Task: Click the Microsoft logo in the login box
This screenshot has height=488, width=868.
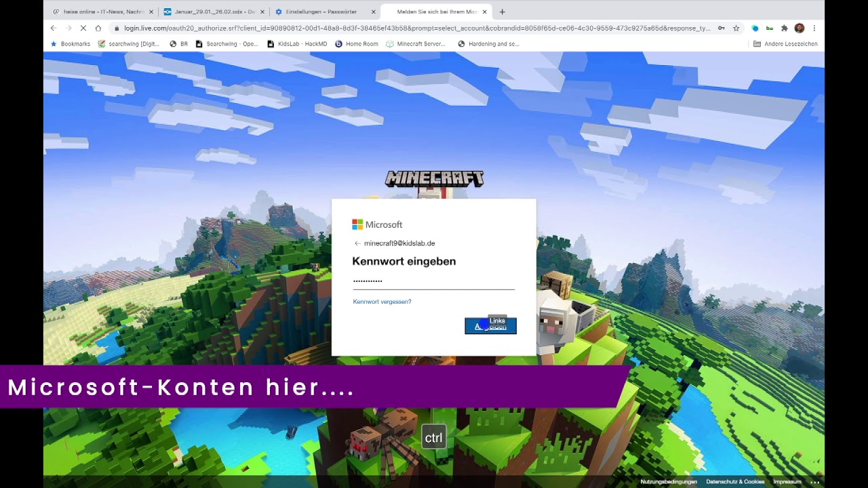Action: 377,224
